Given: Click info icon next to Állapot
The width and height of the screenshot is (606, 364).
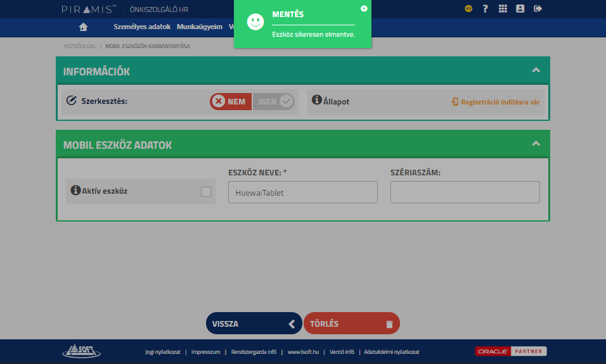Looking at the screenshot, I should pyautogui.click(x=317, y=100).
